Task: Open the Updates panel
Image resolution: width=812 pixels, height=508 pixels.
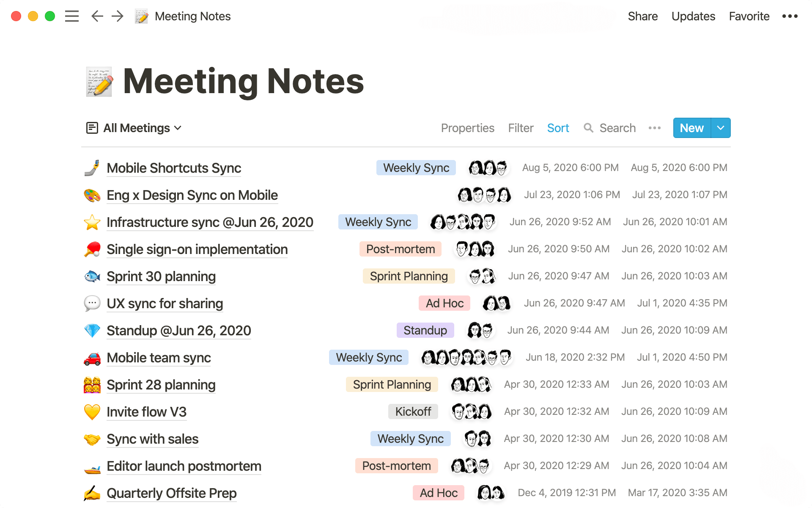Action: point(693,16)
